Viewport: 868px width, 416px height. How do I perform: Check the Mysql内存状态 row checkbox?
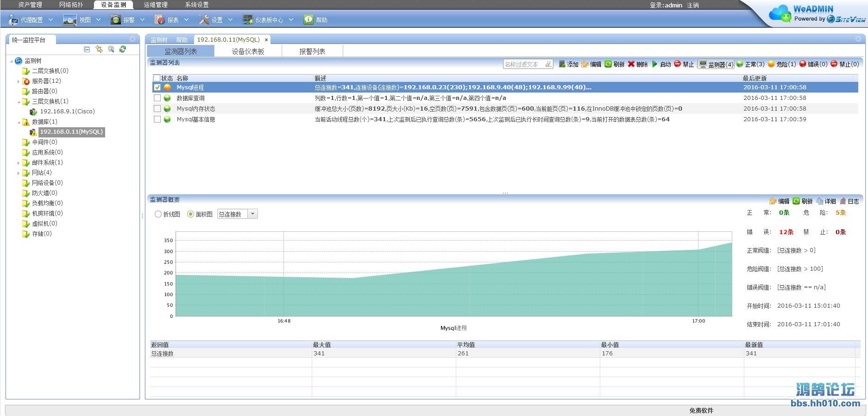(x=157, y=108)
